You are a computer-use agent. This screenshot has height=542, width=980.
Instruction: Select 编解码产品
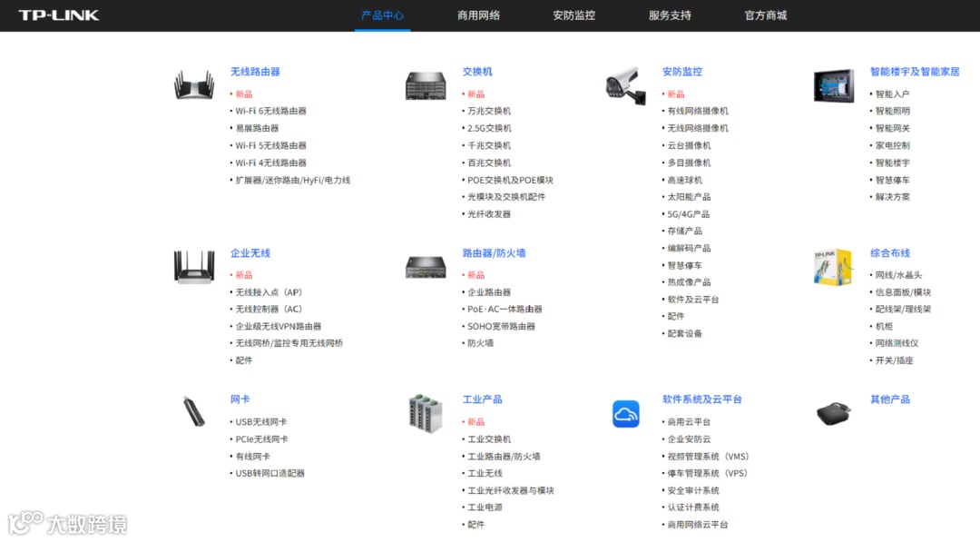(x=689, y=248)
